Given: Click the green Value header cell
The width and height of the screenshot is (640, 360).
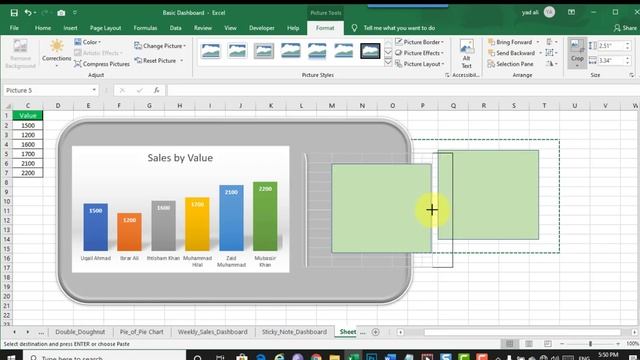Looking at the screenshot, I should pos(28,116).
